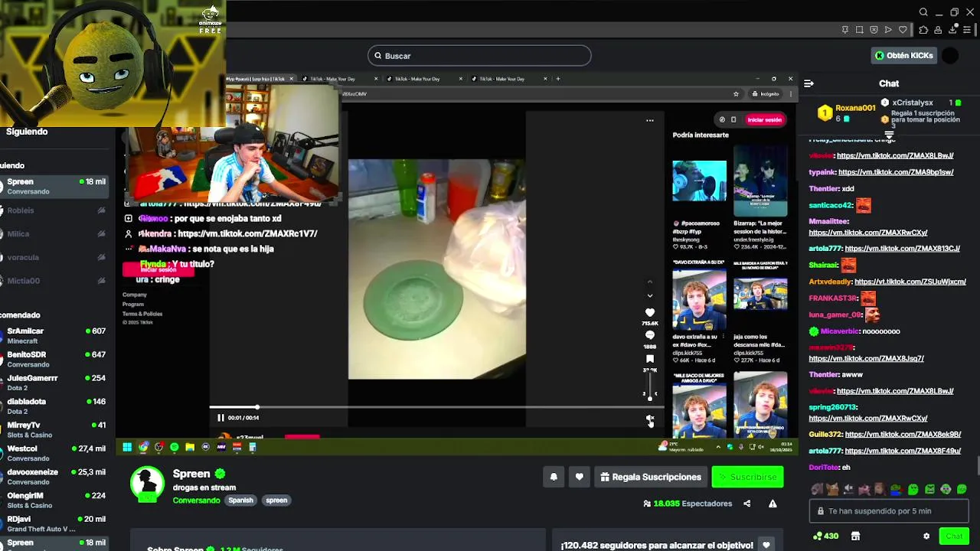Click the Spanish language tag

(x=240, y=500)
